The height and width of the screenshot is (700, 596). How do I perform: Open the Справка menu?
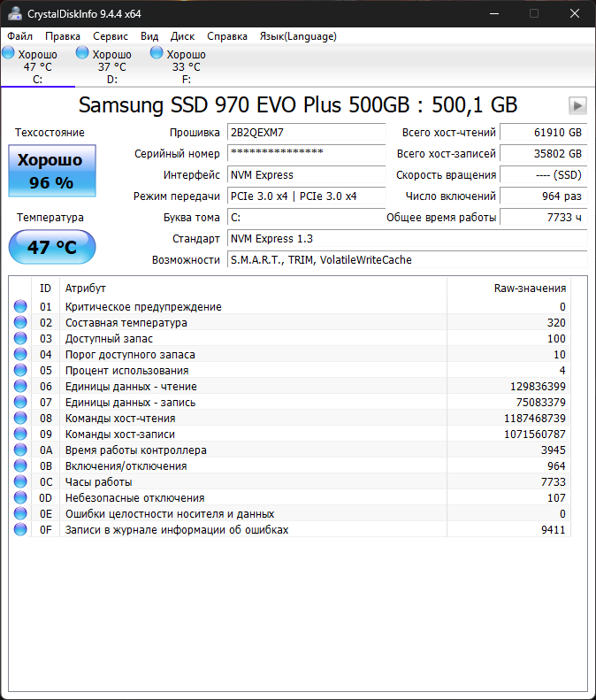coord(227,36)
